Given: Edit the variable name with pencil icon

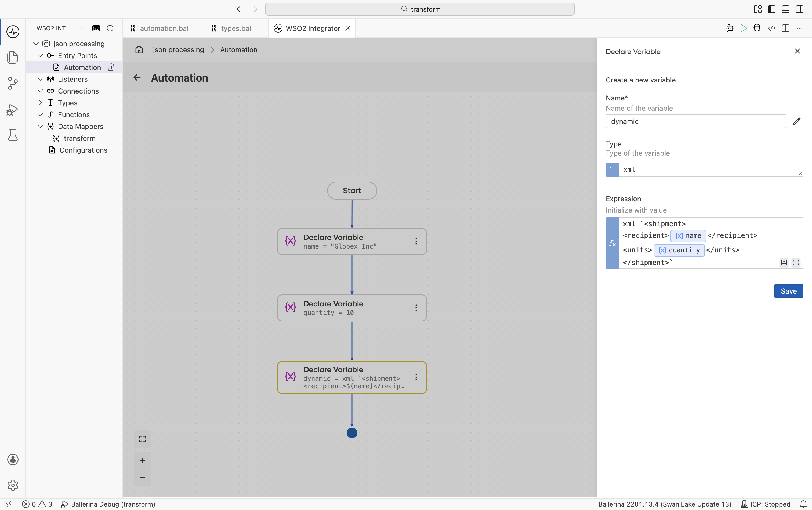Looking at the screenshot, I should click(x=797, y=121).
